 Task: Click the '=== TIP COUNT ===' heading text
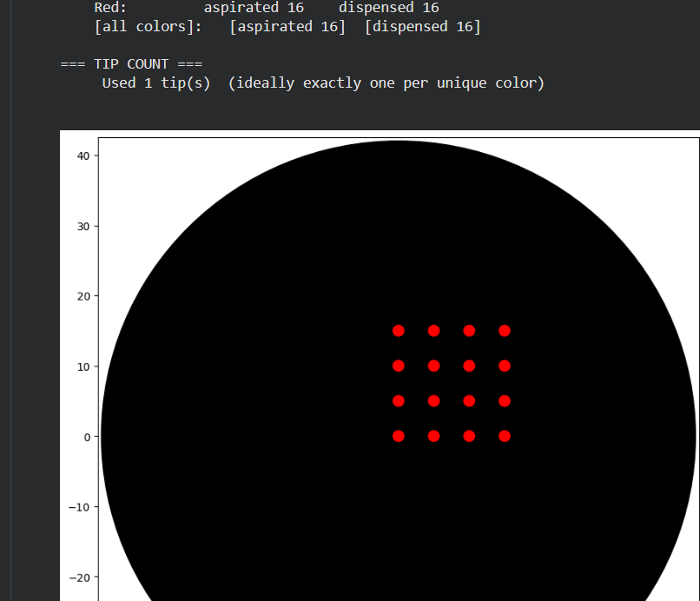point(131,64)
